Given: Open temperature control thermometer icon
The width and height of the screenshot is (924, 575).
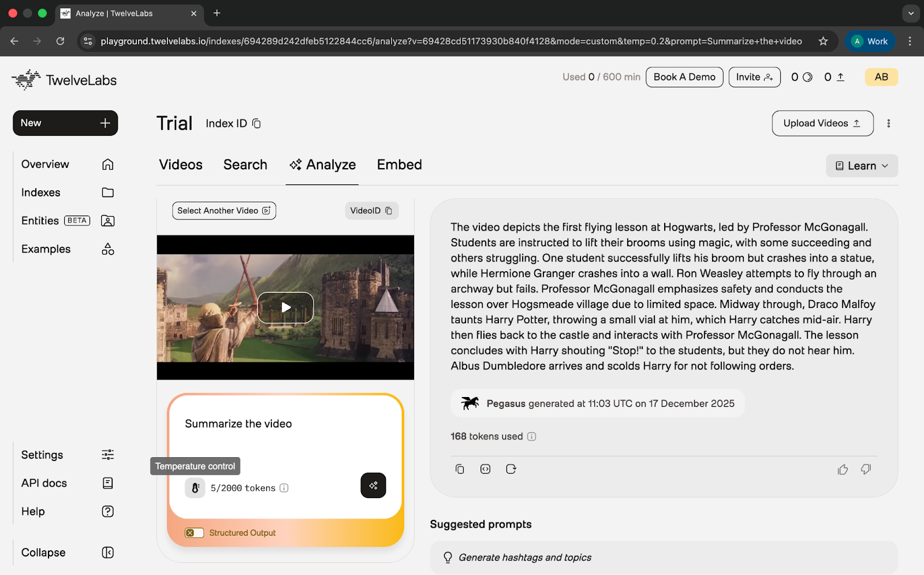Looking at the screenshot, I should point(195,488).
